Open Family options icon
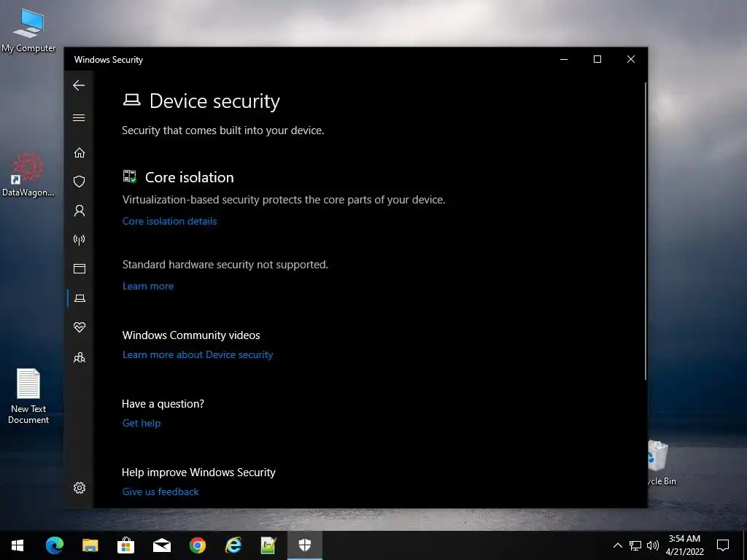747x560 pixels. pyautogui.click(x=79, y=357)
